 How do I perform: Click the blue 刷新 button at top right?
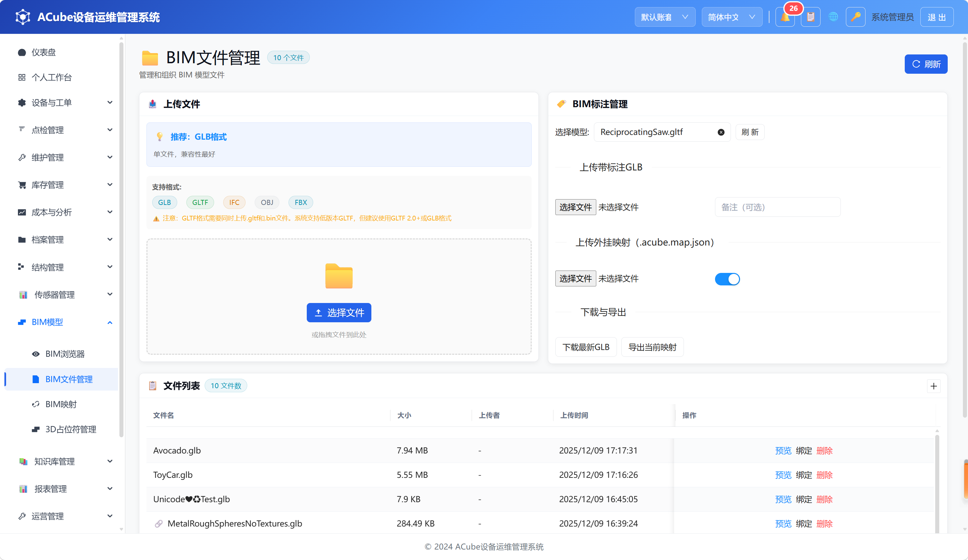click(926, 64)
